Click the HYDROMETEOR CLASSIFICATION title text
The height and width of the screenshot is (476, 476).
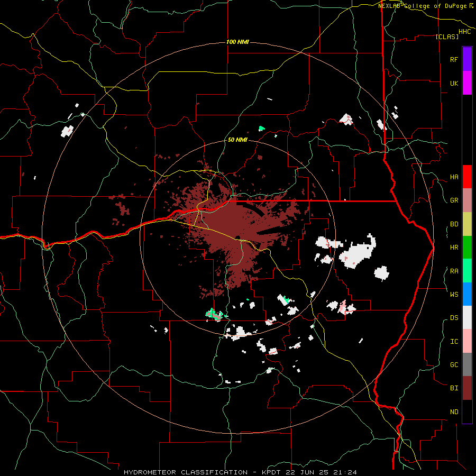point(186,472)
